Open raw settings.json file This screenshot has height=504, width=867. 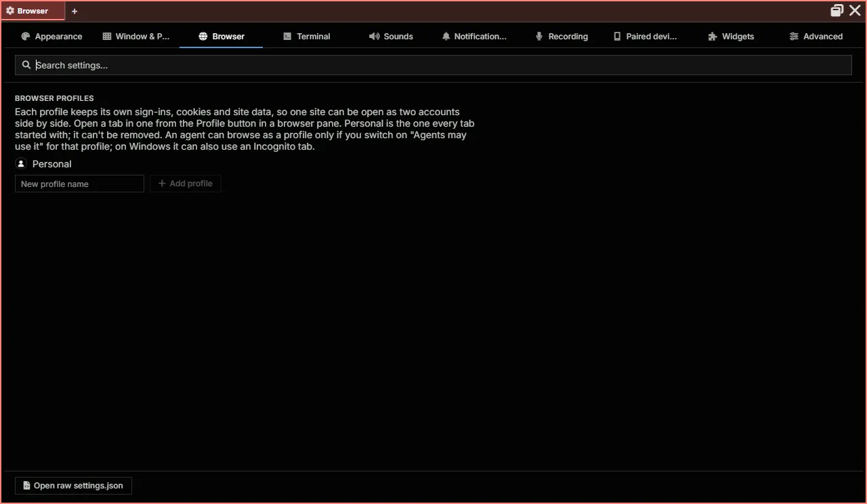click(x=73, y=486)
